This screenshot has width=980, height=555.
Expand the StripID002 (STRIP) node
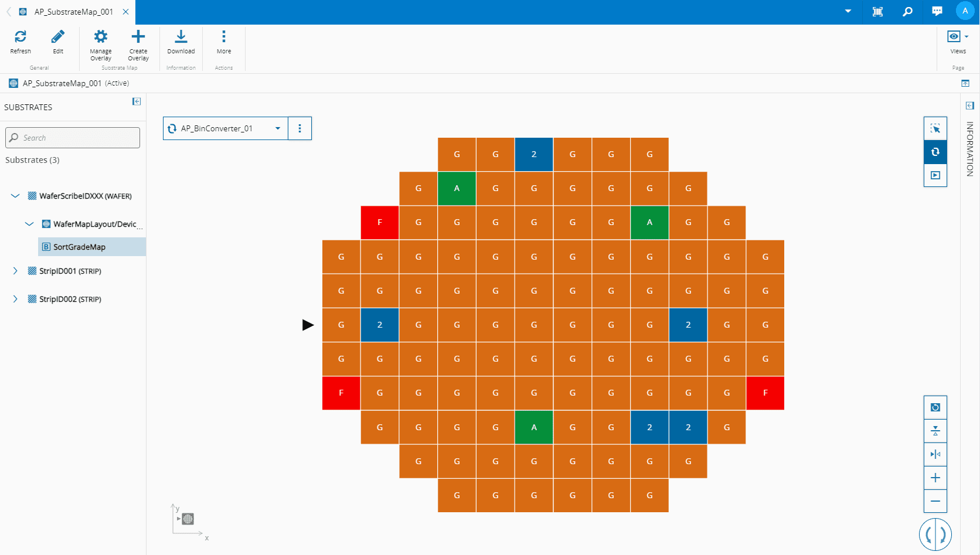15,299
